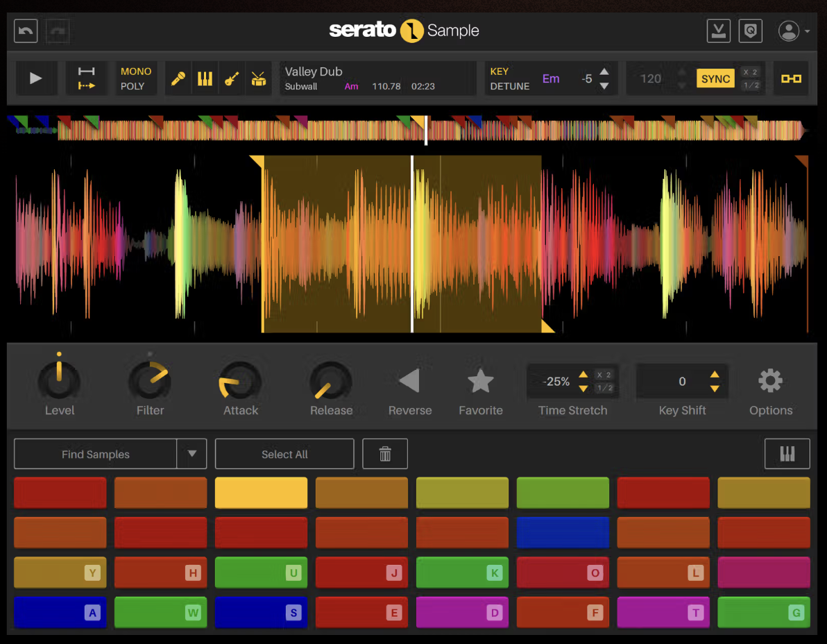Click the Find Samples button
This screenshot has height=644, width=827.
click(96, 454)
